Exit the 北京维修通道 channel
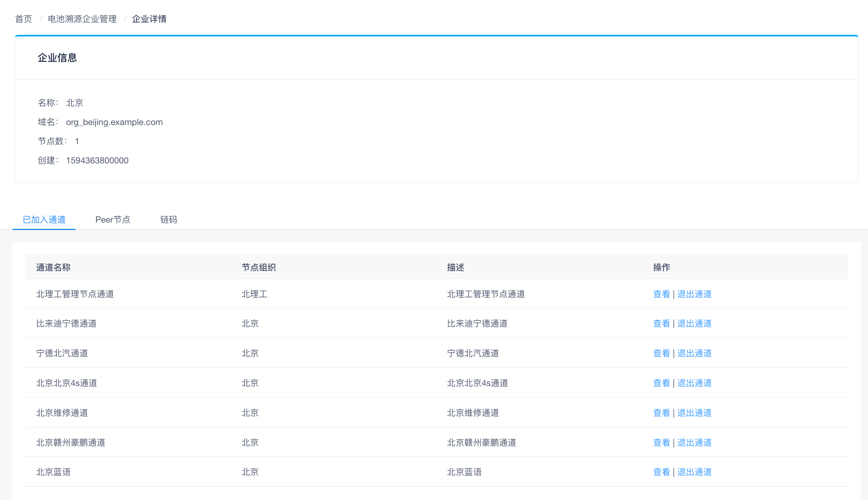Screen dimensions: 868x500 pyautogui.click(x=694, y=413)
